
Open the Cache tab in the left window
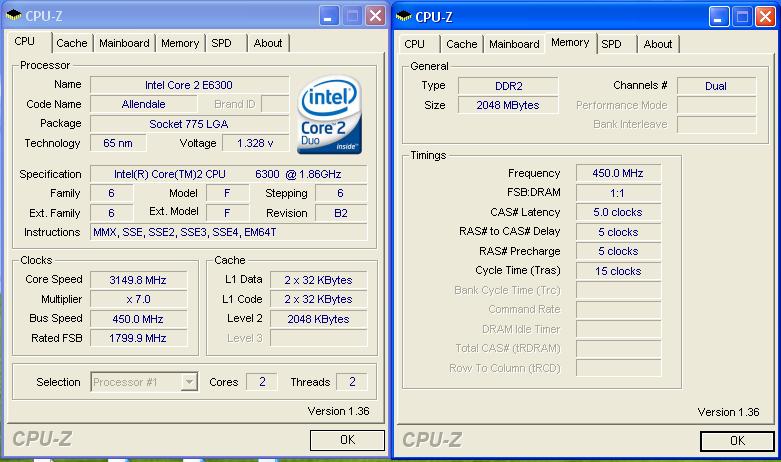(72, 43)
